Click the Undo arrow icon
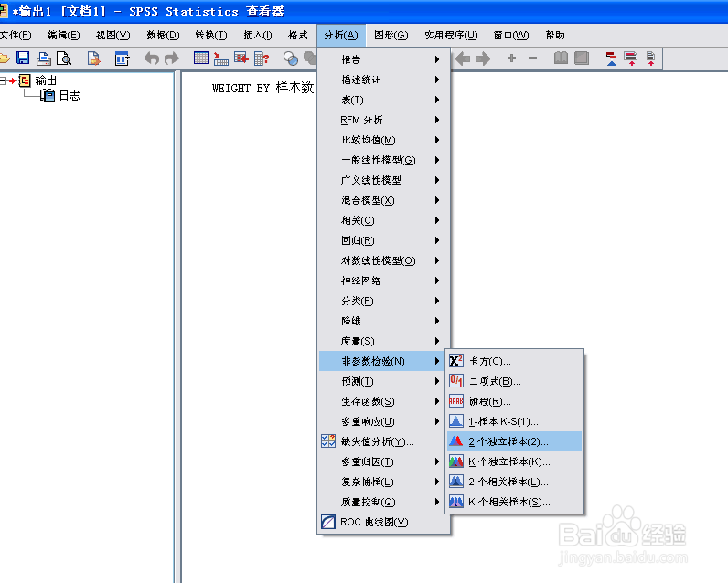Viewport: 728px width, 583px height. coord(151,58)
